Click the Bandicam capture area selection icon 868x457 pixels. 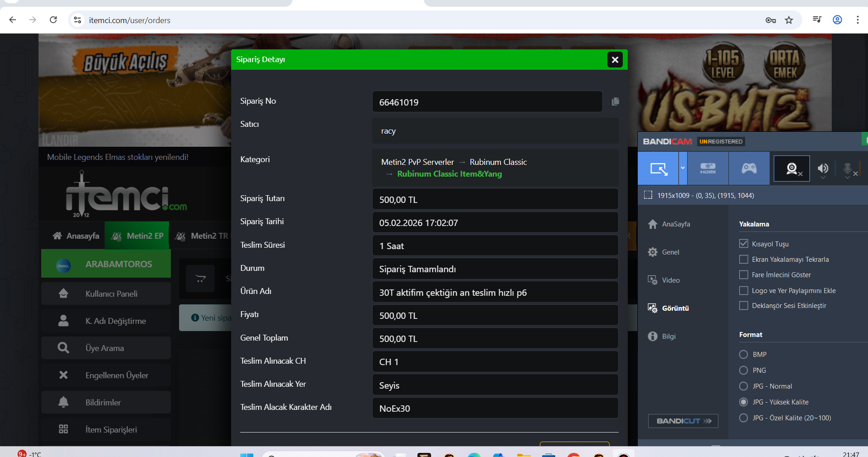pyautogui.click(x=648, y=195)
